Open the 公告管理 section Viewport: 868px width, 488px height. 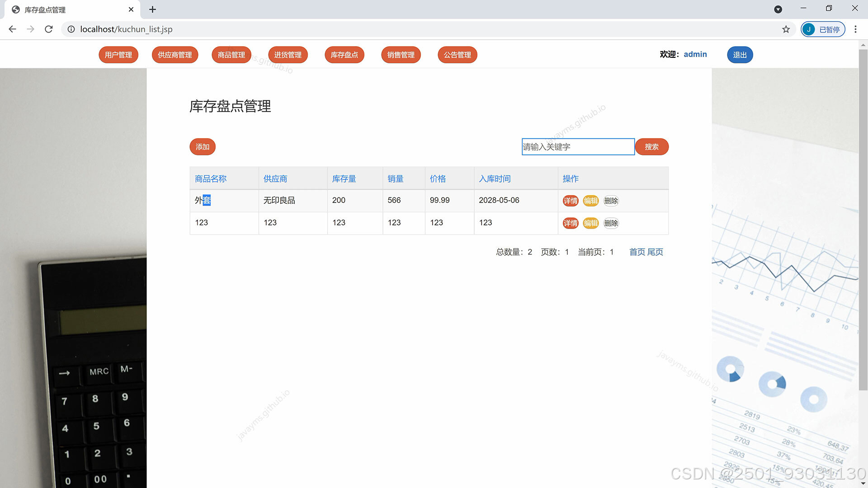(458, 55)
